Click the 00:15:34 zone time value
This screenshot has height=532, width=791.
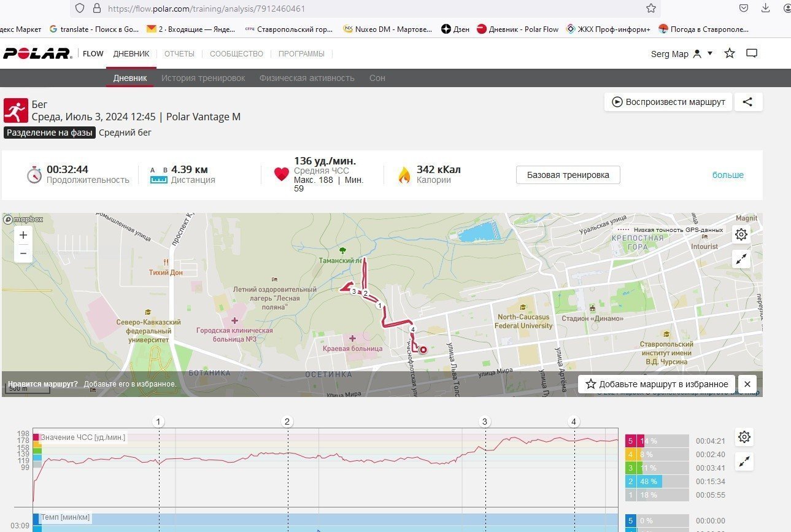pos(711,482)
